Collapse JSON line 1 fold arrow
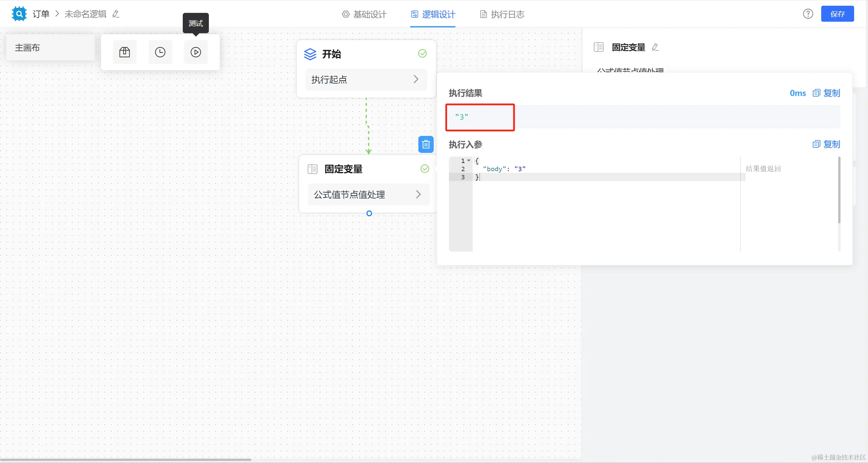The height and width of the screenshot is (463, 868). click(469, 161)
